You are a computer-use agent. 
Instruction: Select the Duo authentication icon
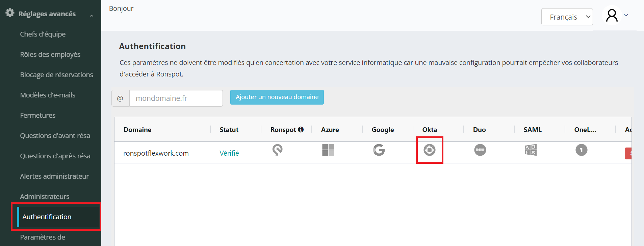(480, 150)
